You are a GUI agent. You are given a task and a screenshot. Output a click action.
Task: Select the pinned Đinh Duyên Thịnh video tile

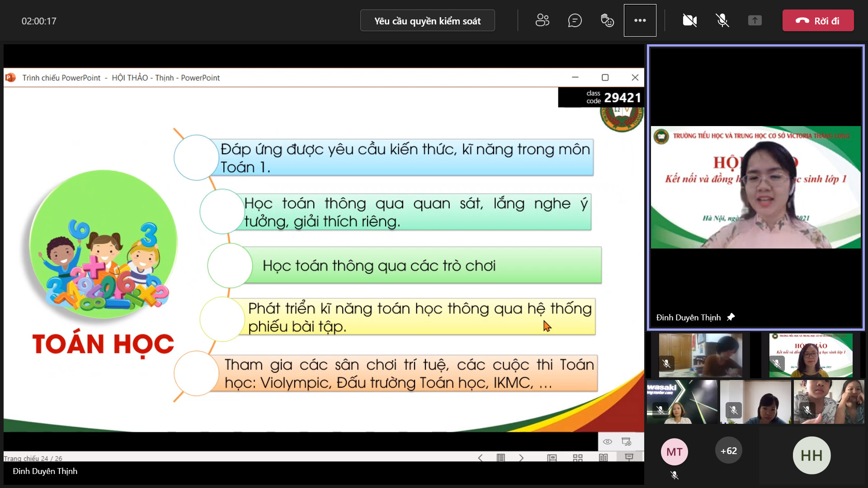(755, 187)
